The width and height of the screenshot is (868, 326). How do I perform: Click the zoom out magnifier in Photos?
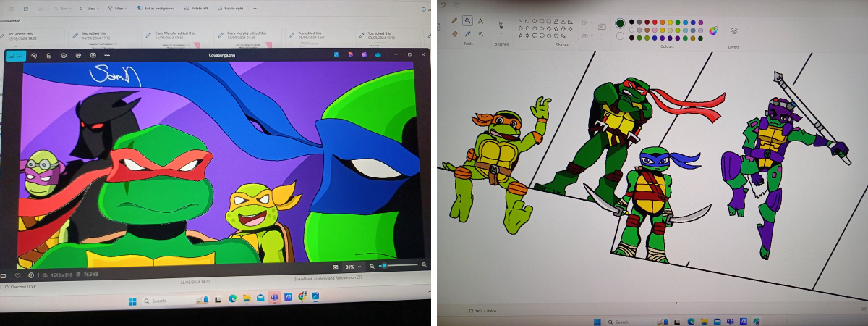[x=372, y=267]
